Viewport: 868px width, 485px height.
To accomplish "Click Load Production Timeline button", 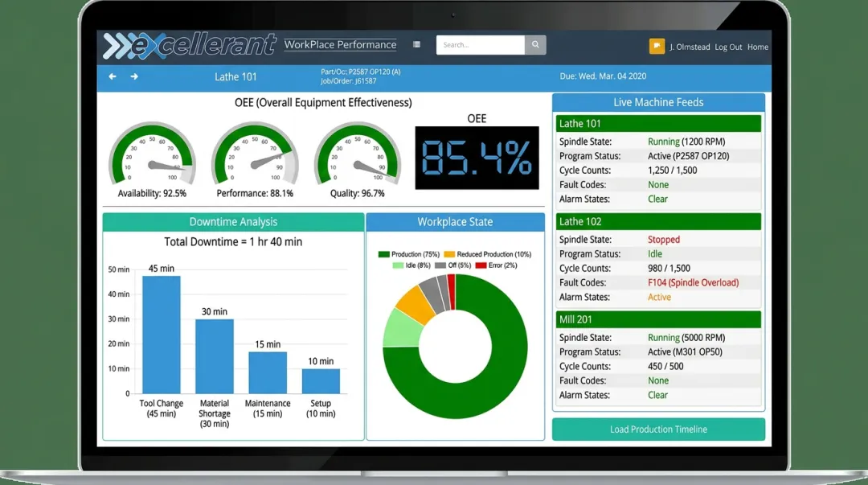I will tap(659, 430).
